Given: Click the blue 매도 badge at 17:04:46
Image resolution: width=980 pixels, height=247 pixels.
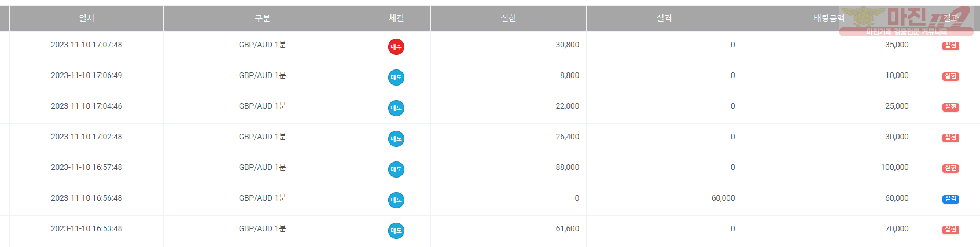Looking at the screenshot, I should [396, 108].
